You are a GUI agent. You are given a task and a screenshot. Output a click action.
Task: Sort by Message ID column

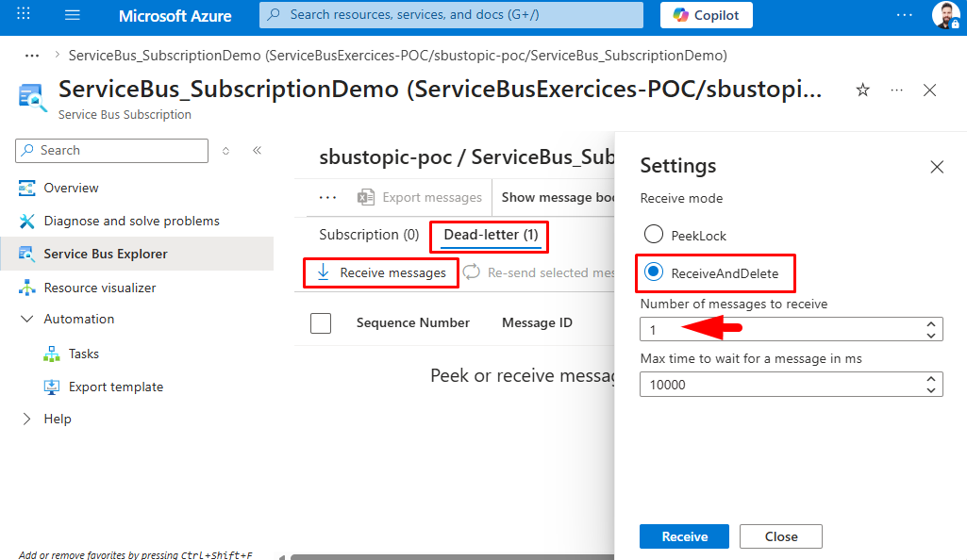coord(537,322)
